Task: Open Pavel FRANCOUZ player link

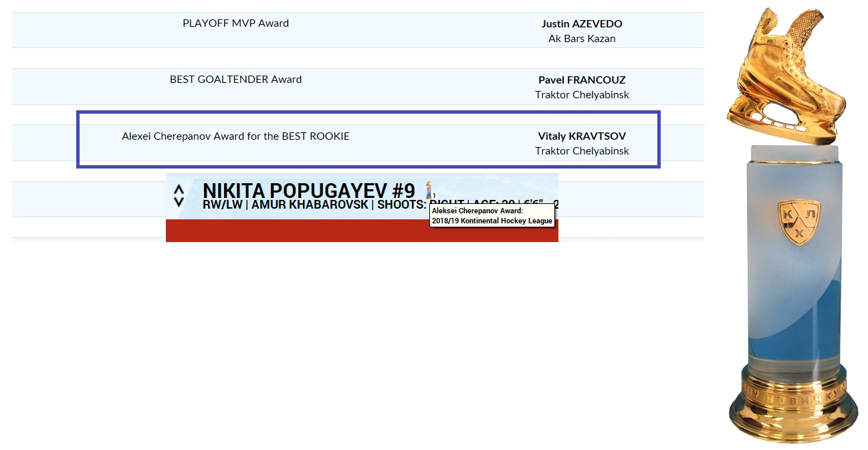Action: tap(581, 80)
